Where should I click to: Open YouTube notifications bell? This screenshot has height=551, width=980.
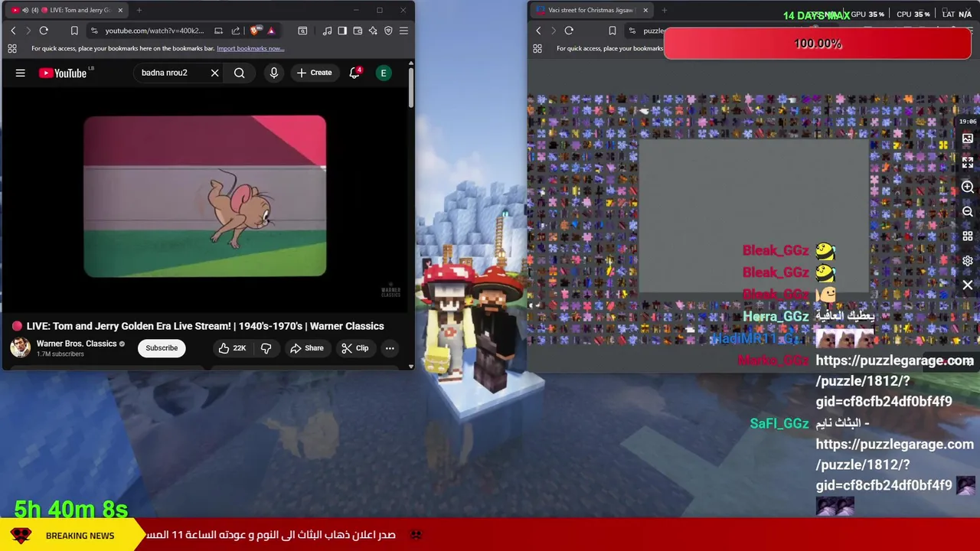point(354,73)
